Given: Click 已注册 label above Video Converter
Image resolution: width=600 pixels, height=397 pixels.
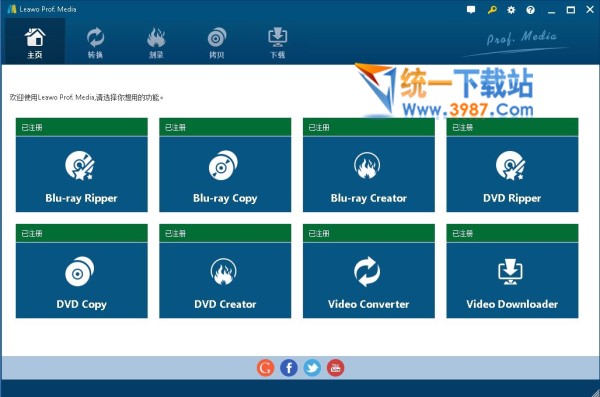Looking at the screenshot, I should pyautogui.click(x=319, y=234).
